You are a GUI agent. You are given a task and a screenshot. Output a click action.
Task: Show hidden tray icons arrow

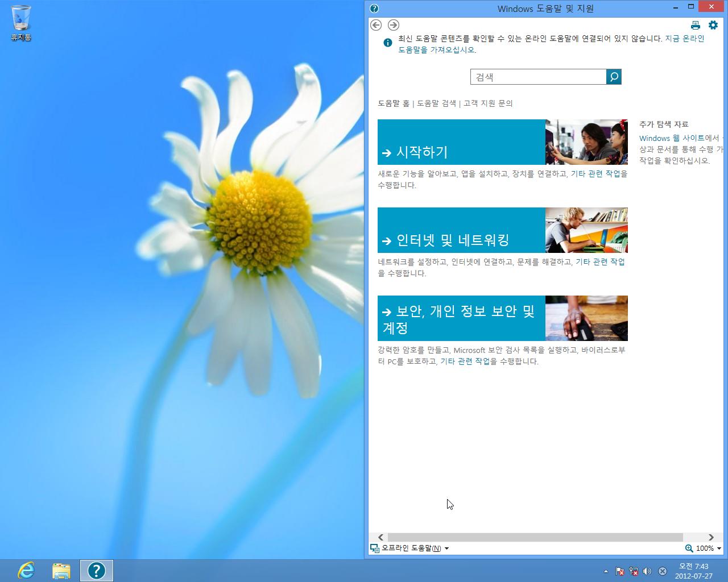tap(606, 571)
